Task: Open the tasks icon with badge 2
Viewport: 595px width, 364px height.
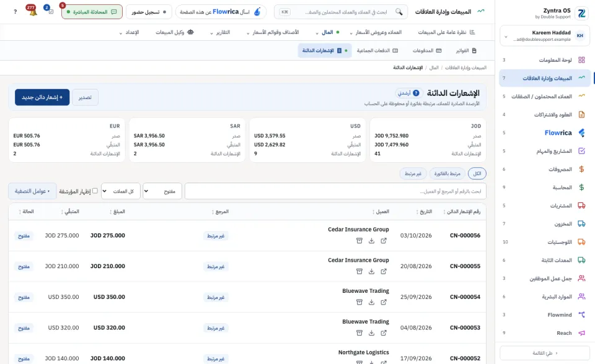Action: tap(51, 11)
